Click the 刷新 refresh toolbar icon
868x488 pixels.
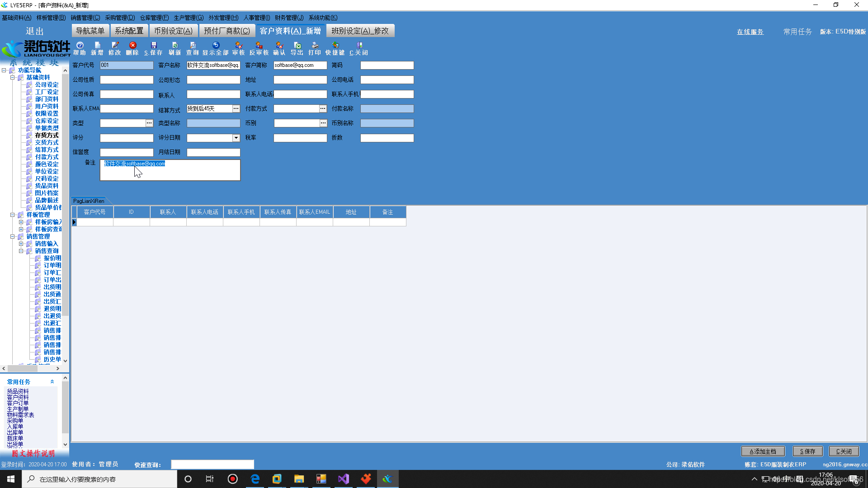[x=175, y=46]
